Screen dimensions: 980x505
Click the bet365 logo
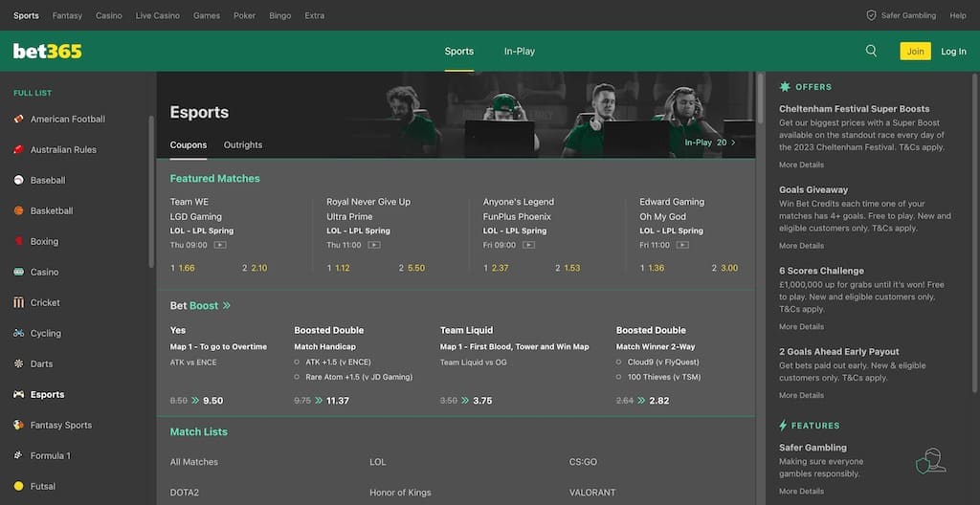[x=48, y=52]
